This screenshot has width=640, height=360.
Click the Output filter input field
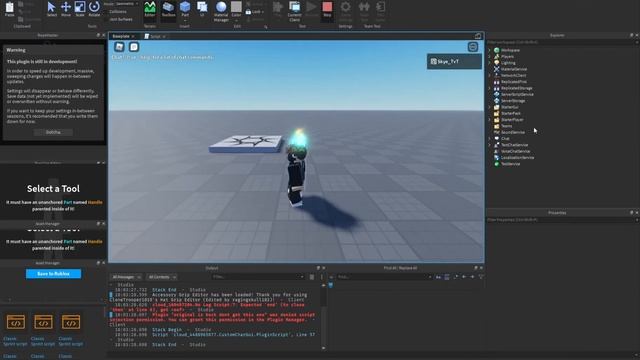258,277
